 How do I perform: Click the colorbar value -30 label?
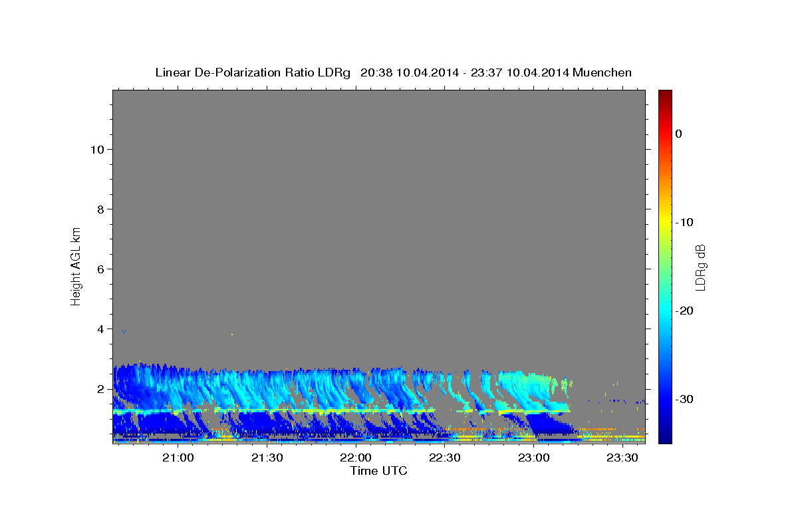click(684, 399)
